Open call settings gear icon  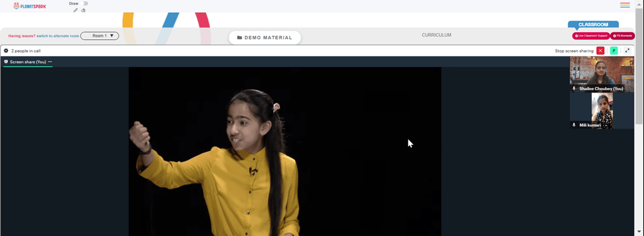coord(6,51)
